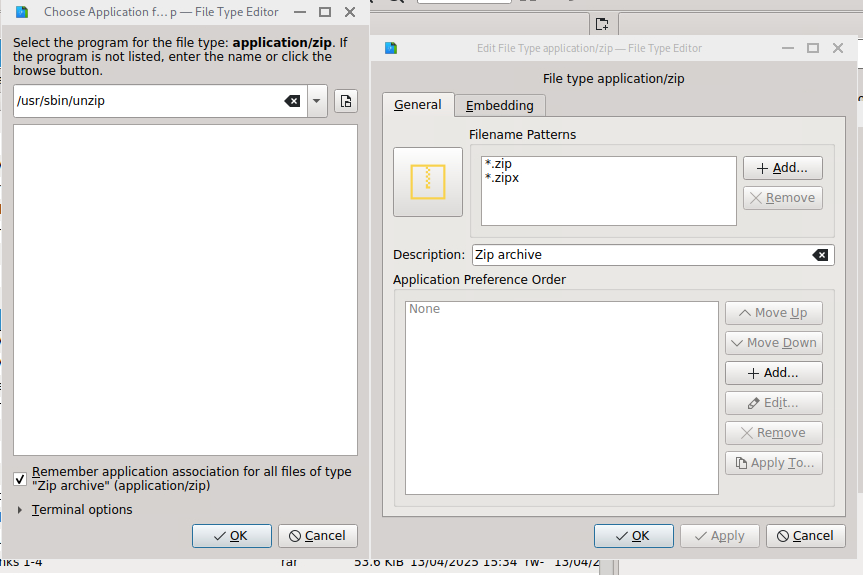This screenshot has width=863, height=575.
Task: Select the General tab
Action: (x=418, y=105)
